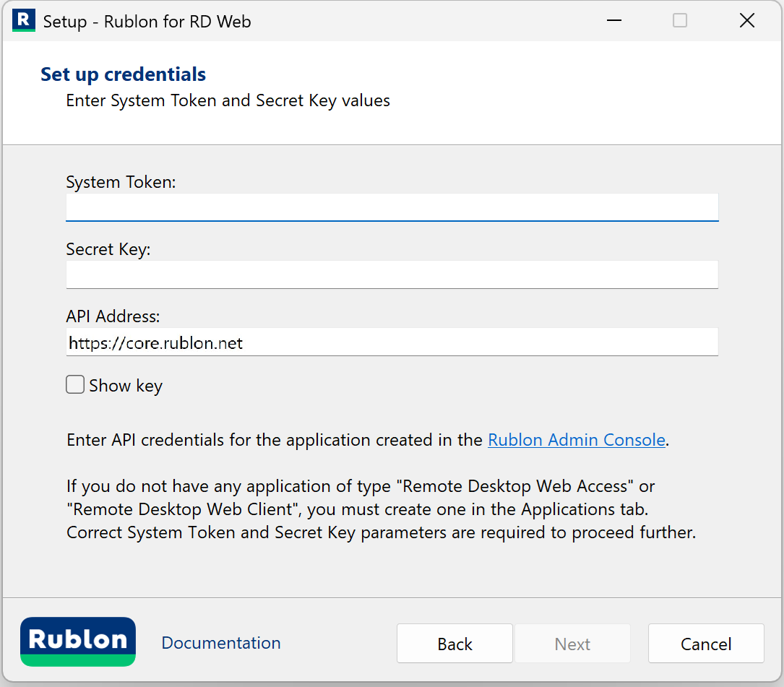784x687 pixels.
Task: Click the green Rublon logo at bottom left
Action: pyautogui.click(x=78, y=641)
